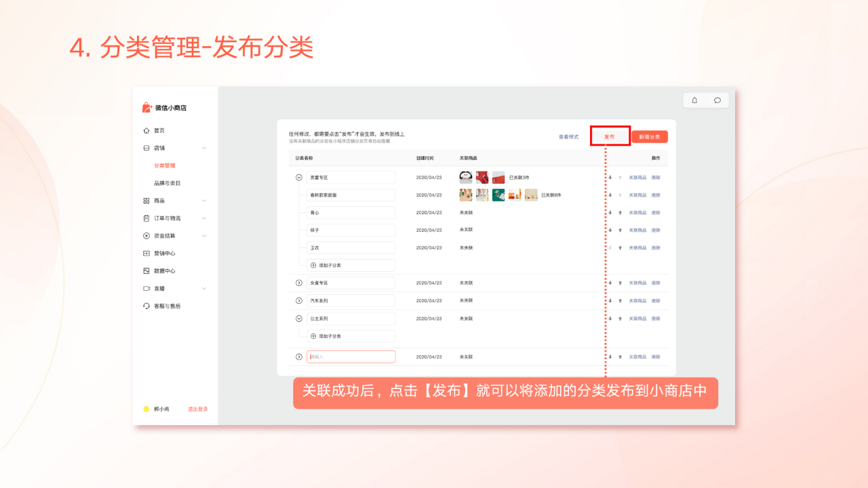Open the 店铺 sidebar menu label
The width and height of the screenshot is (868, 488).
point(159,148)
